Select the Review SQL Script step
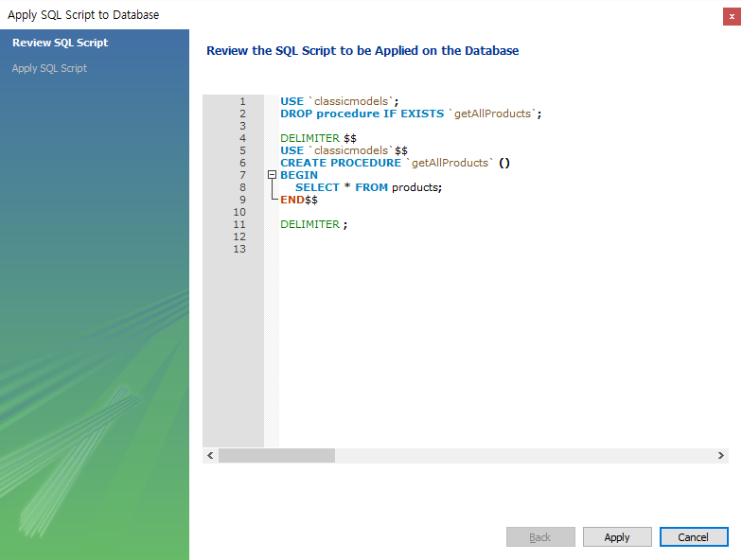Image resolution: width=742 pixels, height=560 pixels. coord(61,43)
